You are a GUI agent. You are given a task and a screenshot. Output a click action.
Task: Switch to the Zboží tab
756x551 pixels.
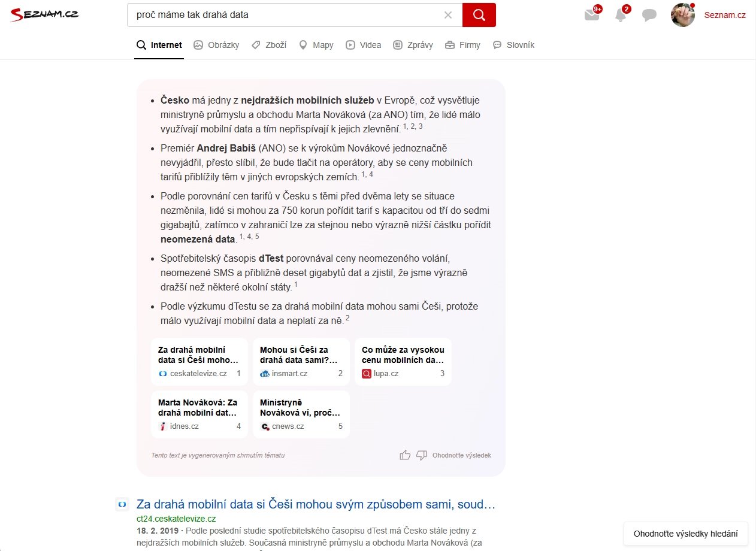coord(268,45)
